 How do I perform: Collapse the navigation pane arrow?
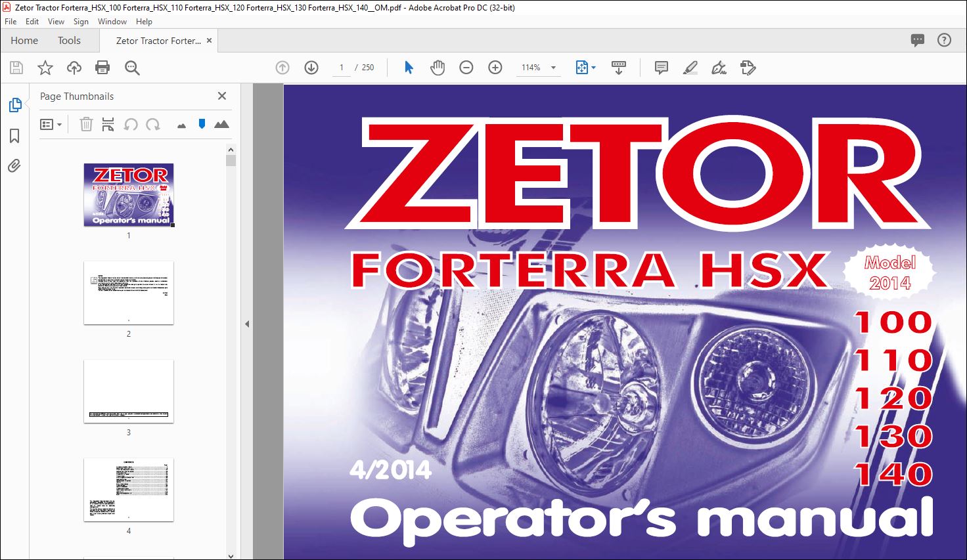pyautogui.click(x=247, y=324)
